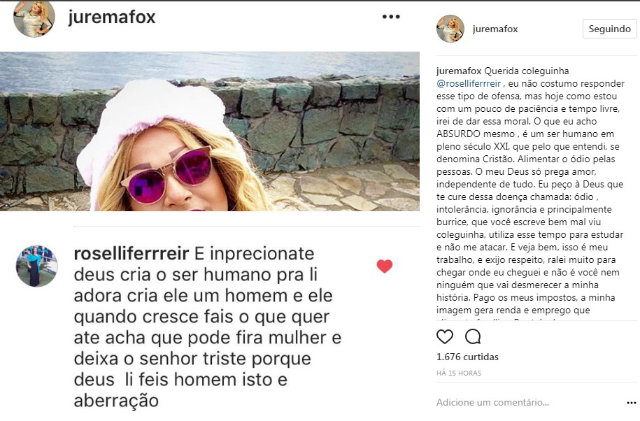
Task: Open more options dots next to comment field
Action: click(x=631, y=403)
